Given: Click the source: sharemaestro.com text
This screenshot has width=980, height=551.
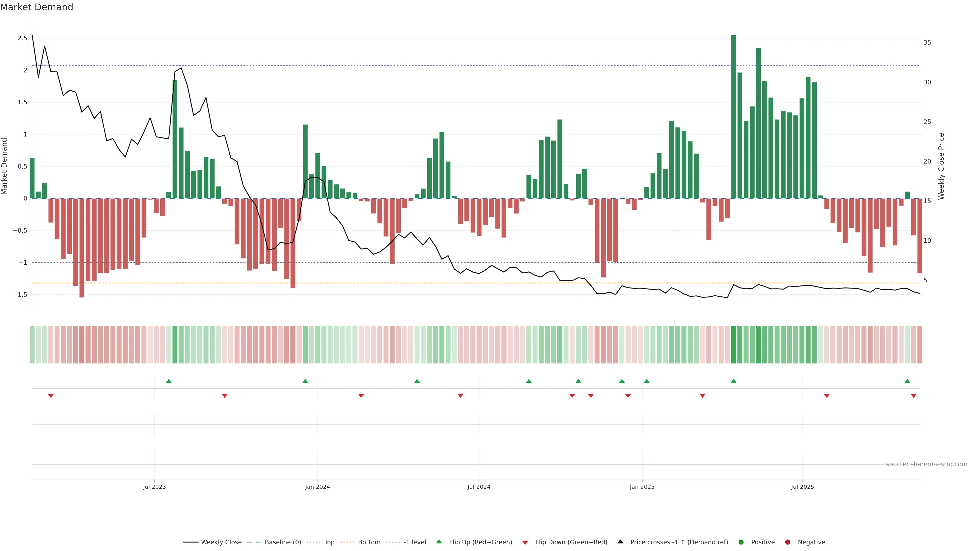Looking at the screenshot, I should 926,464.
